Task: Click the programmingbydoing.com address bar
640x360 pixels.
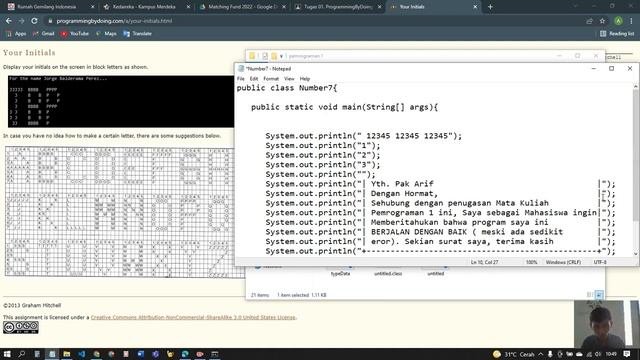Action: (314, 21)
